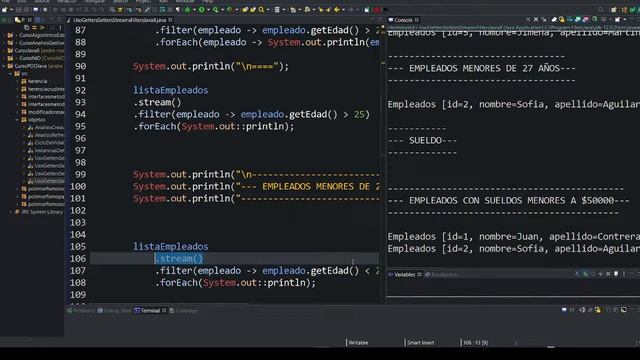This screenshot has width=640, height=360.
Task: Click the magnifier search icon at top right
Action: [x=600, y=10]
